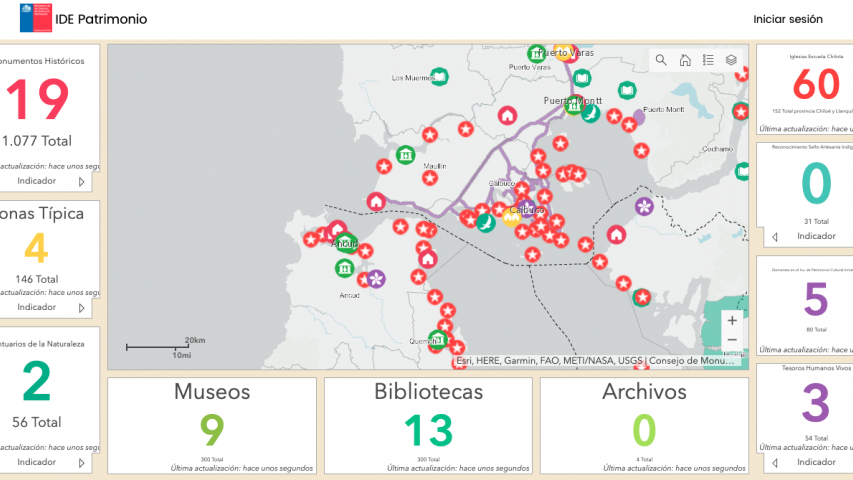Advance Monumentos Históricos indicator with right arrow
Screen dimensions: 853x480
pyautogui.click(x=82, y=182)
